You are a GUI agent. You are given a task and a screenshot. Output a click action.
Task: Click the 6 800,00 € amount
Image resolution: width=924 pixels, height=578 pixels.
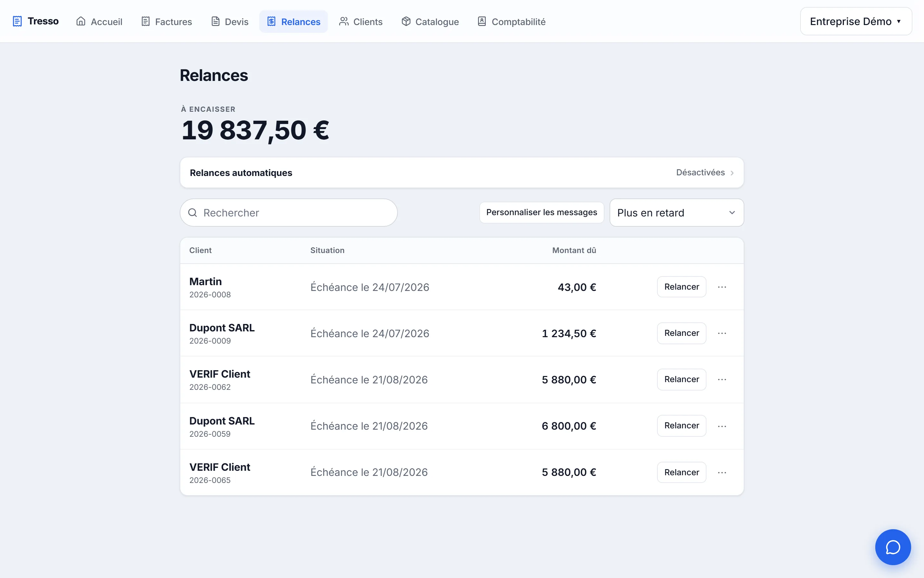point(569,426)
